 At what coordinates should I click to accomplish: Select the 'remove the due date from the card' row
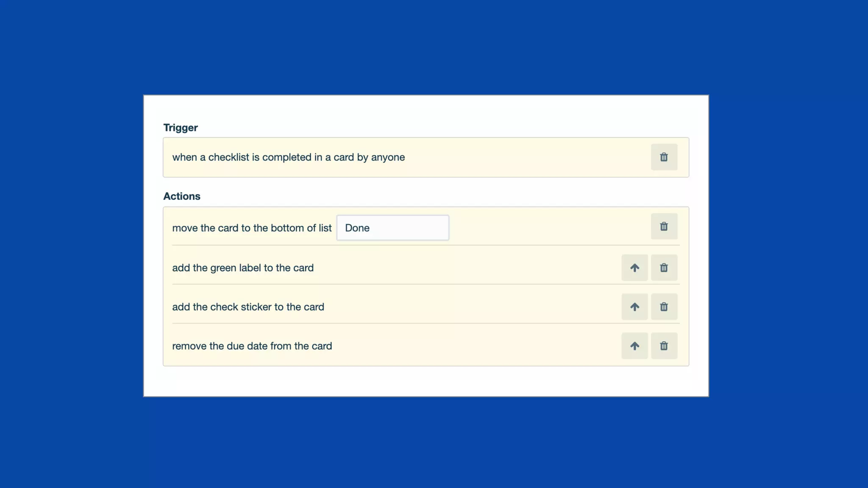tap(252, 346)
